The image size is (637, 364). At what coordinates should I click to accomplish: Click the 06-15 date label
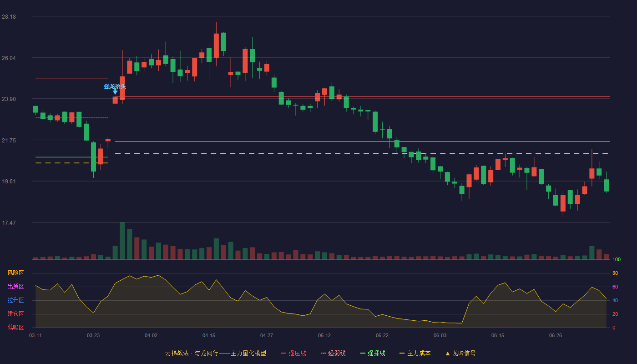point(498,335)
